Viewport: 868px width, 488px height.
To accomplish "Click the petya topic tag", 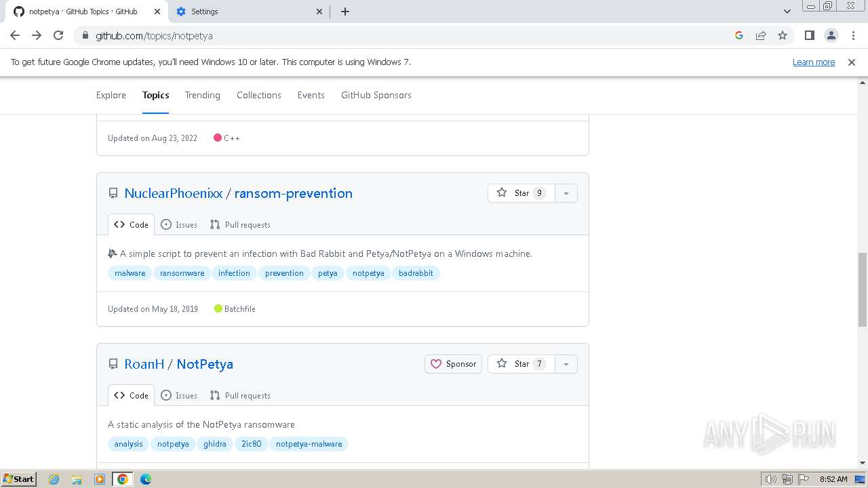I will [x=328, y=273].
